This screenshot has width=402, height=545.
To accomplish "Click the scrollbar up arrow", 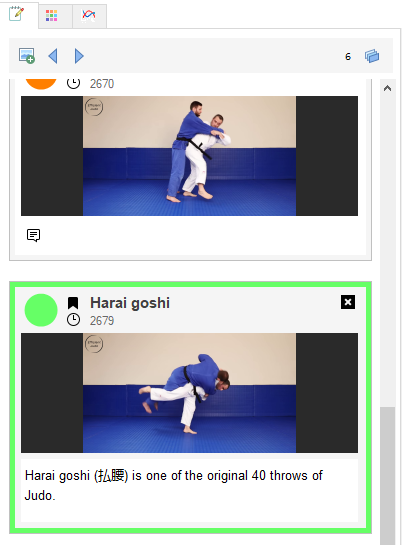I will pos(387,88).
